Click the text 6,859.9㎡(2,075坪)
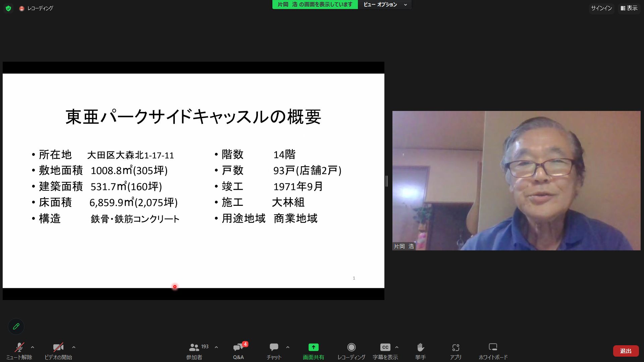This screenshot has width=644, height=362. pyautogui.click(x=133, y=202)
